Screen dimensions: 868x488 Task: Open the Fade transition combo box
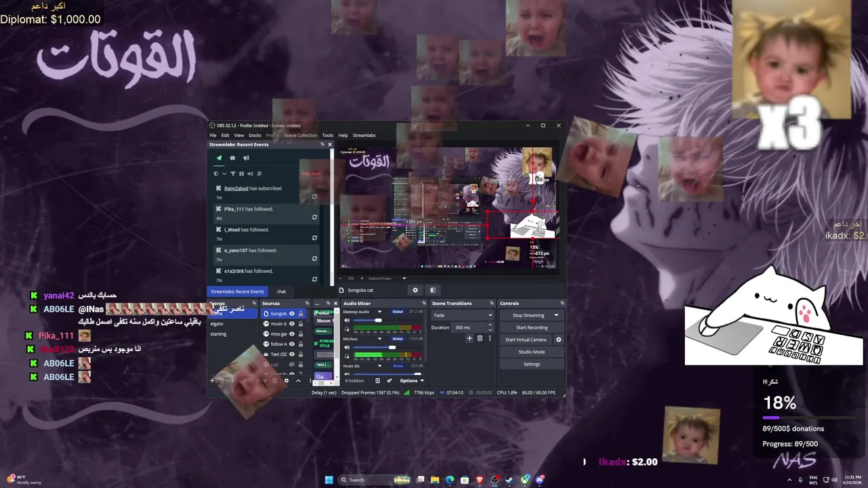462,315
